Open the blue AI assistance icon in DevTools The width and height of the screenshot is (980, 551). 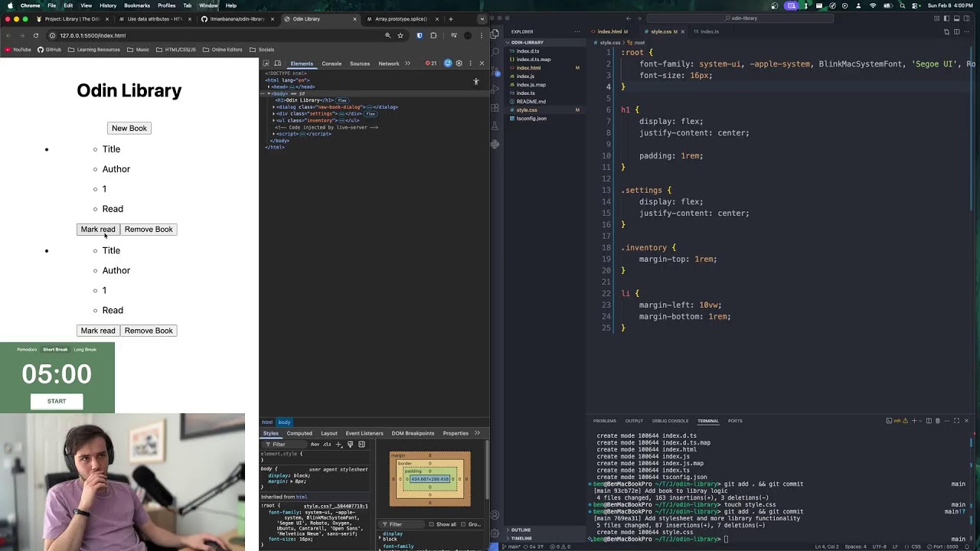448,64
